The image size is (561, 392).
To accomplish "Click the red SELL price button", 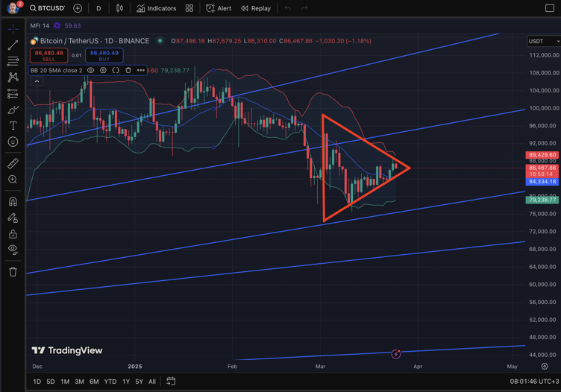I will (x=48, y=55).
